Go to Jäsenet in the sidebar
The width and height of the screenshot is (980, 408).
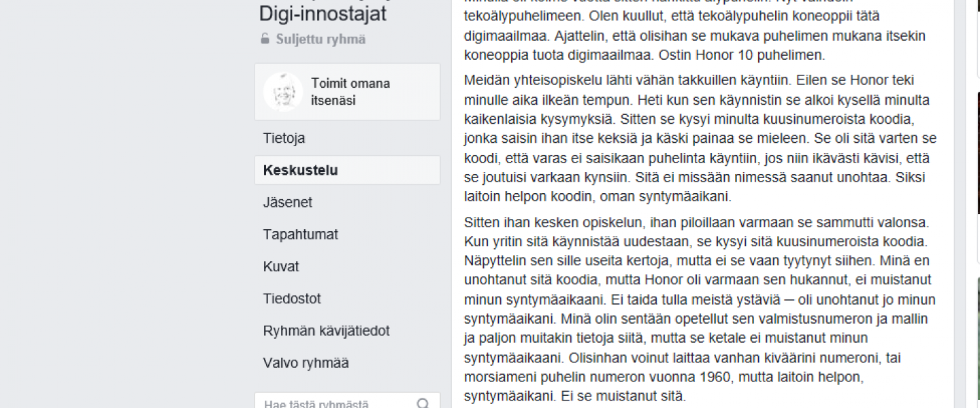point(287,202)
